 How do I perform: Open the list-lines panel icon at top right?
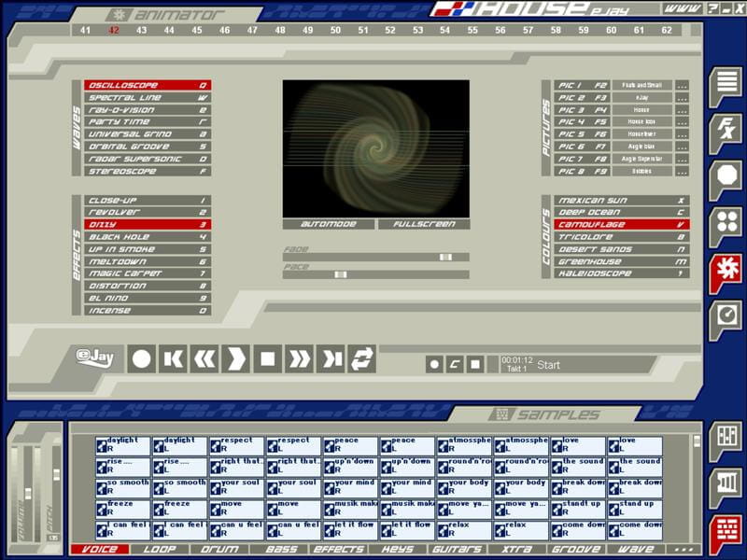tap(726, 83)
